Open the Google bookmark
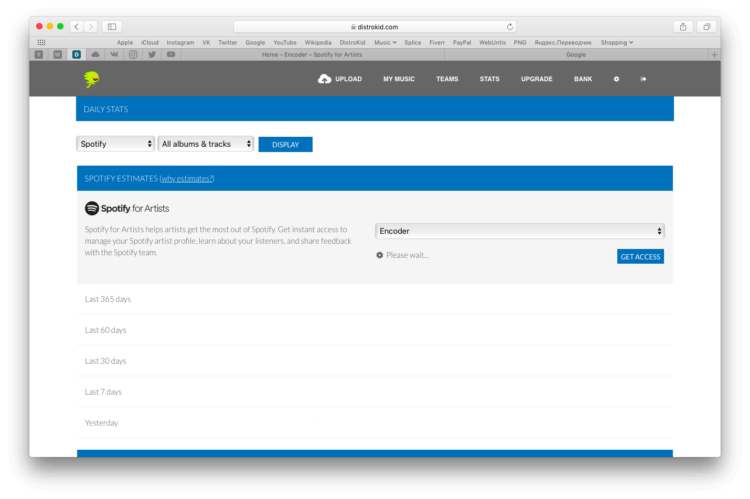Viewport: 750px width, 499px height. 255,43
